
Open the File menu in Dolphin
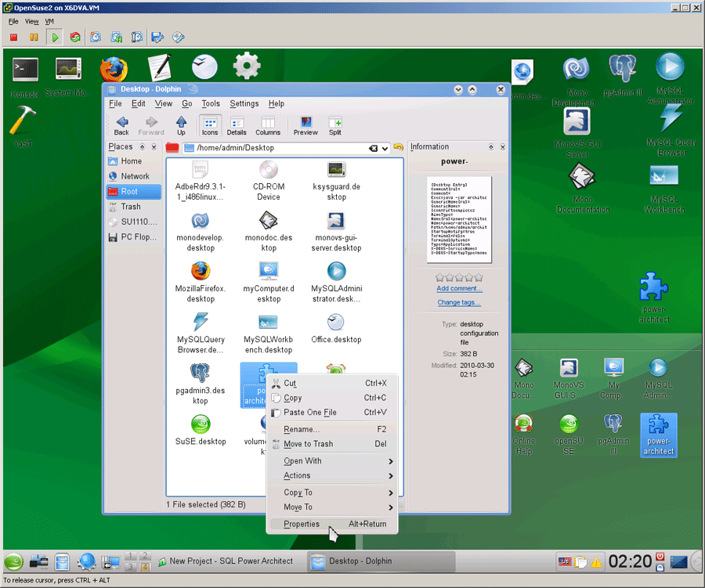coord(115,104)
